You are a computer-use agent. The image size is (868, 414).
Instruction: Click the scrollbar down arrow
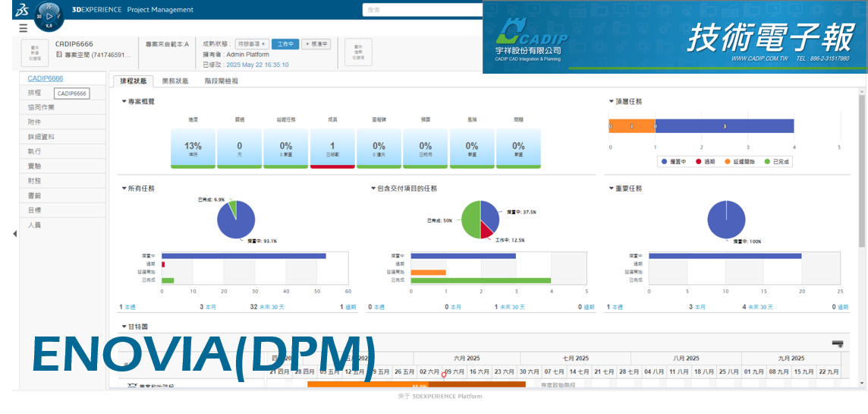[x=862, y=384]
